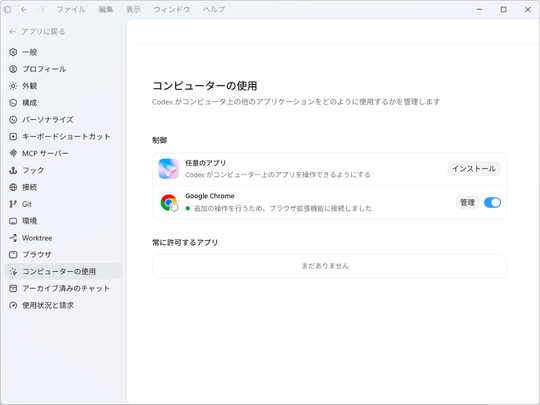Click the プロフィール person icon

point(13,69)
